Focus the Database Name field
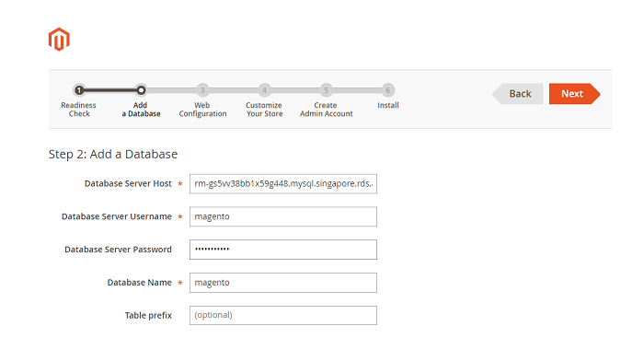This screenshot has height=361, width=644. tap(283, 283)
